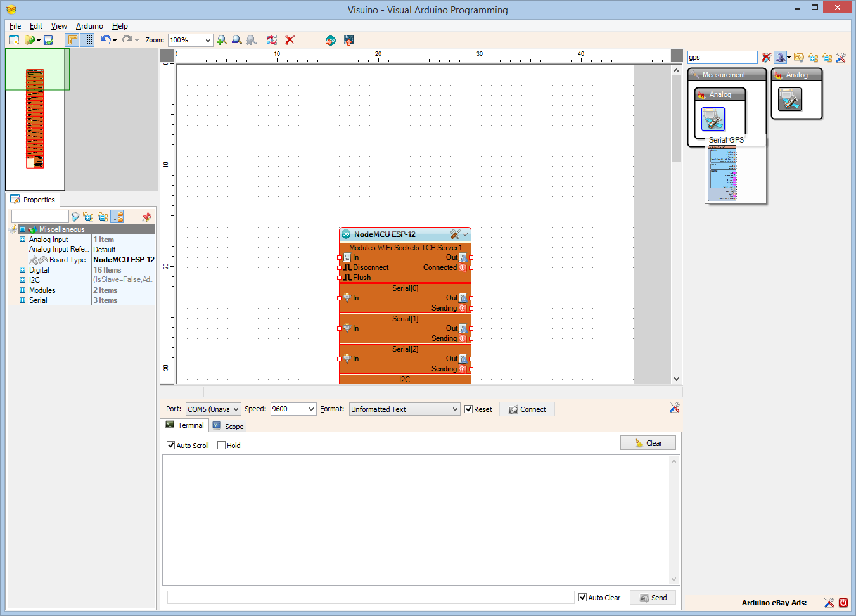Click the overview minimap thumbnail
Viewport: 856px width, 616px height.
(35, 119)
